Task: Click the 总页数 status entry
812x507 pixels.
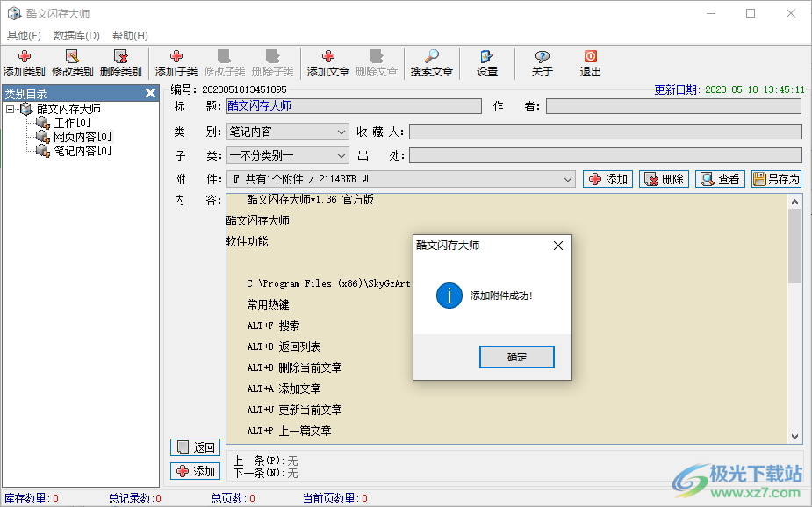Action: click(x=233, y=498)
